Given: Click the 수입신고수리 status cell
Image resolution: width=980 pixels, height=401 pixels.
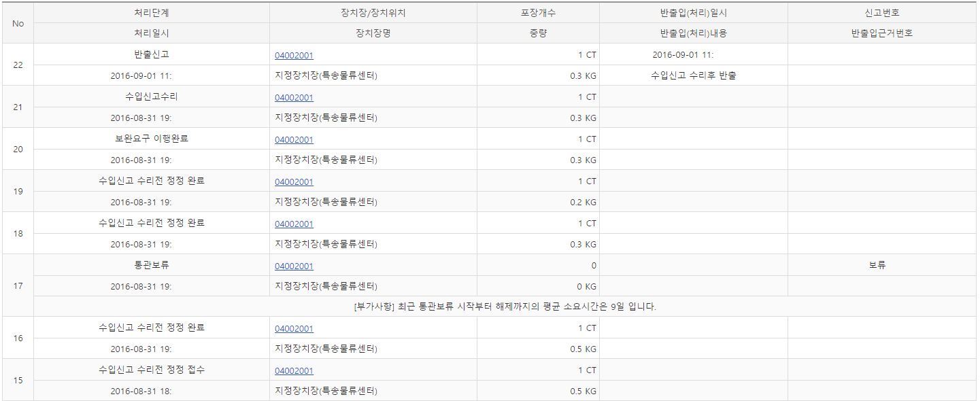Looking at the screenshot, I should (152, 97).
